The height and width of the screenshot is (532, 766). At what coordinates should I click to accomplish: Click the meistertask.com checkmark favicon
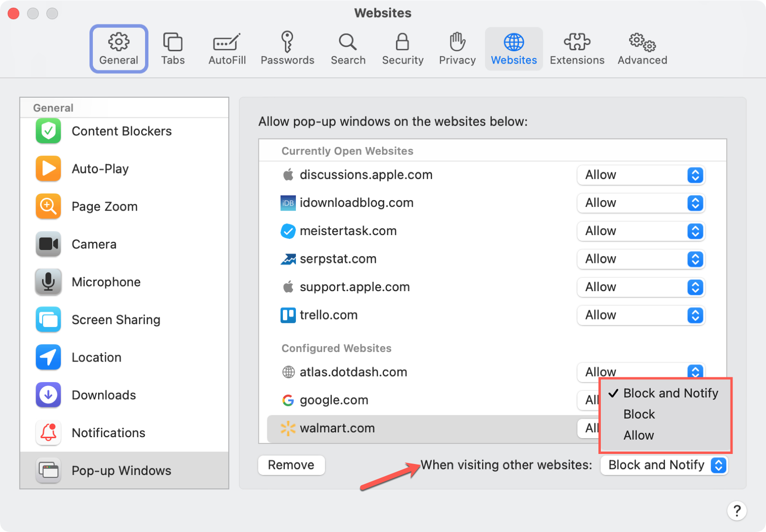(x=288, y=231)
